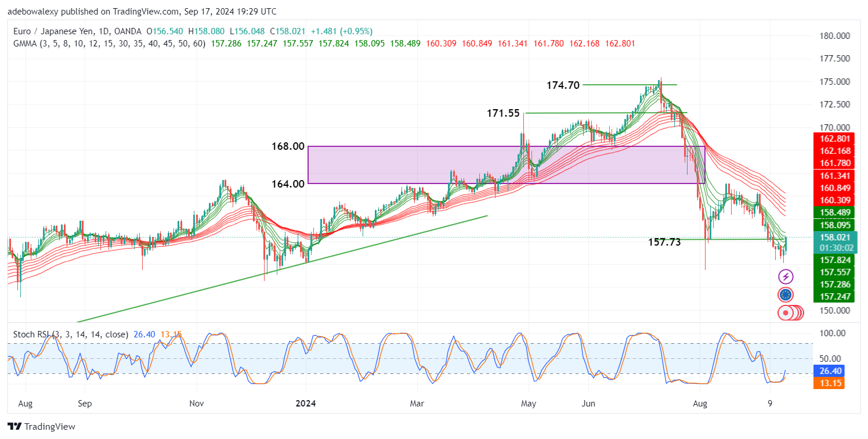The height and width of the screenshot is (439, 868).
Task: Click the green 157.824 price-axis label
Action: coord(834,260)
